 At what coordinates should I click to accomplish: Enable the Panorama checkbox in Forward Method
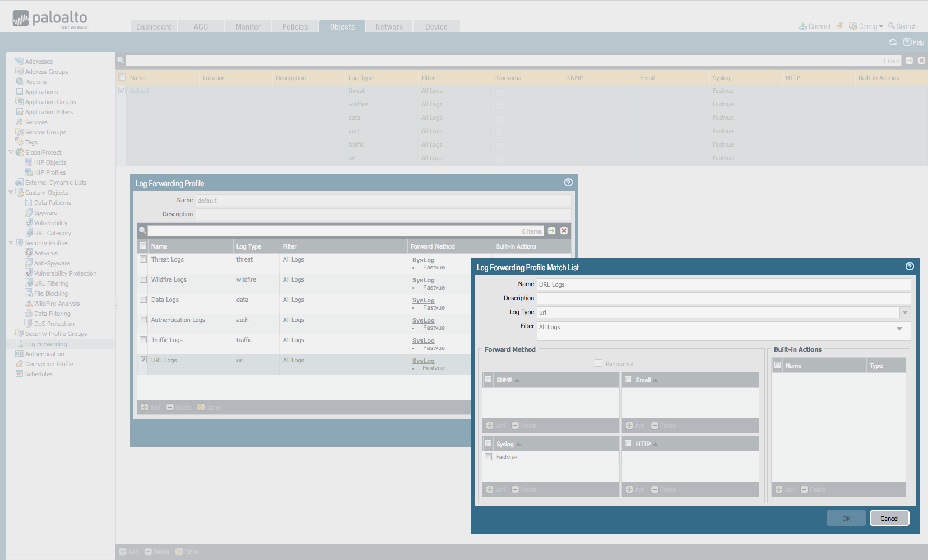(x=598, y=363)
